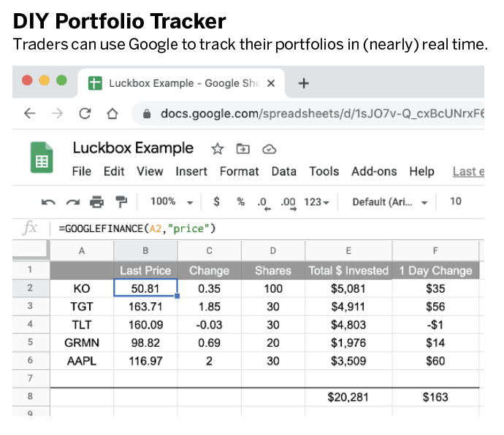The image size is (504, 435).
Task: Select column E header
Action: [x=348, y=251]
